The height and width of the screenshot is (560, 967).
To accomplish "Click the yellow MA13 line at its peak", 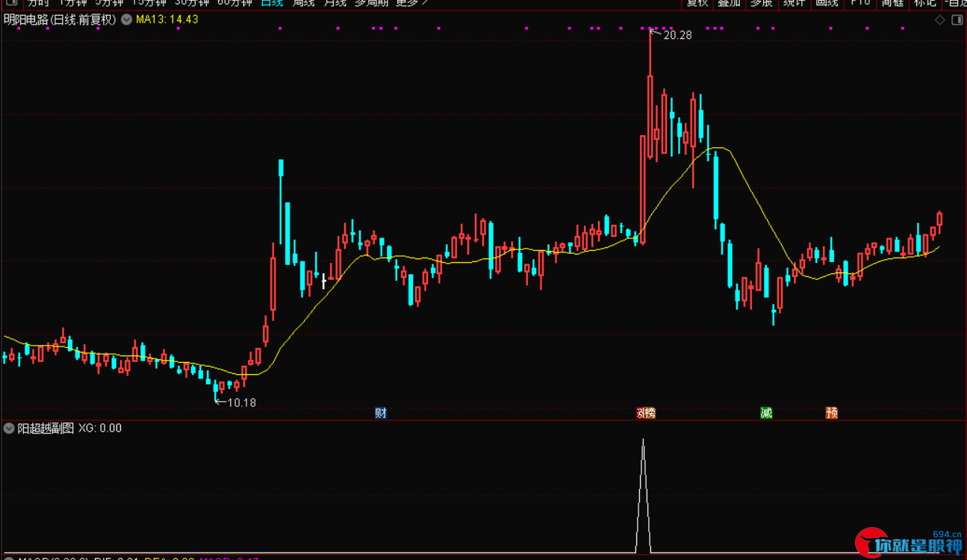I will (718, 148).
